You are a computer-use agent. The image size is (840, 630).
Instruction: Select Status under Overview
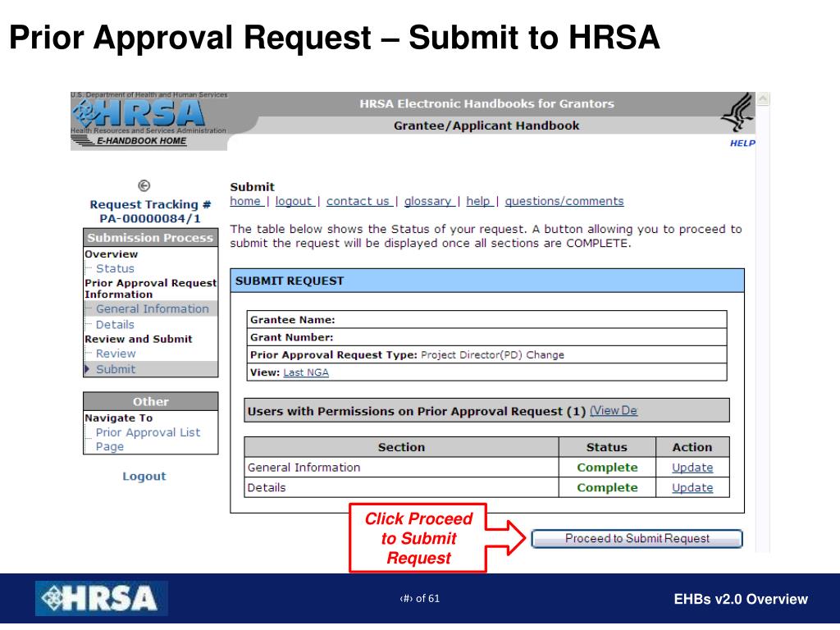coord(115,268)
